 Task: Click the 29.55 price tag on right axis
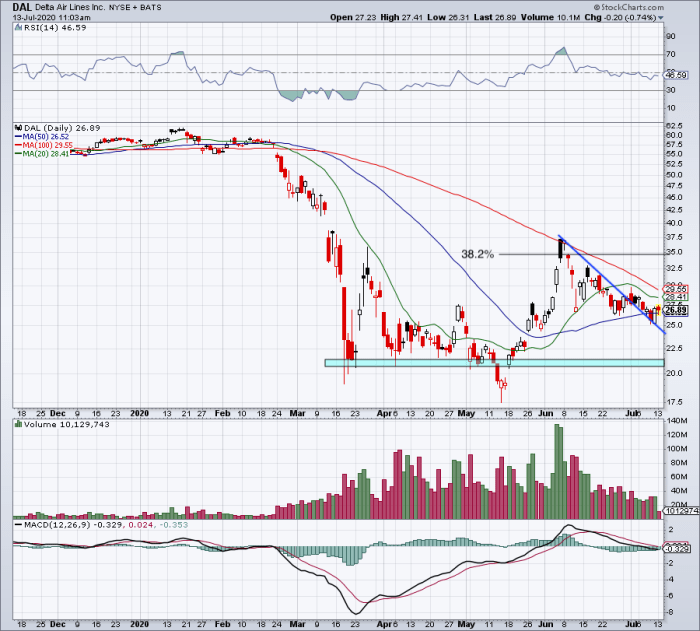click(x=676, y=289)
